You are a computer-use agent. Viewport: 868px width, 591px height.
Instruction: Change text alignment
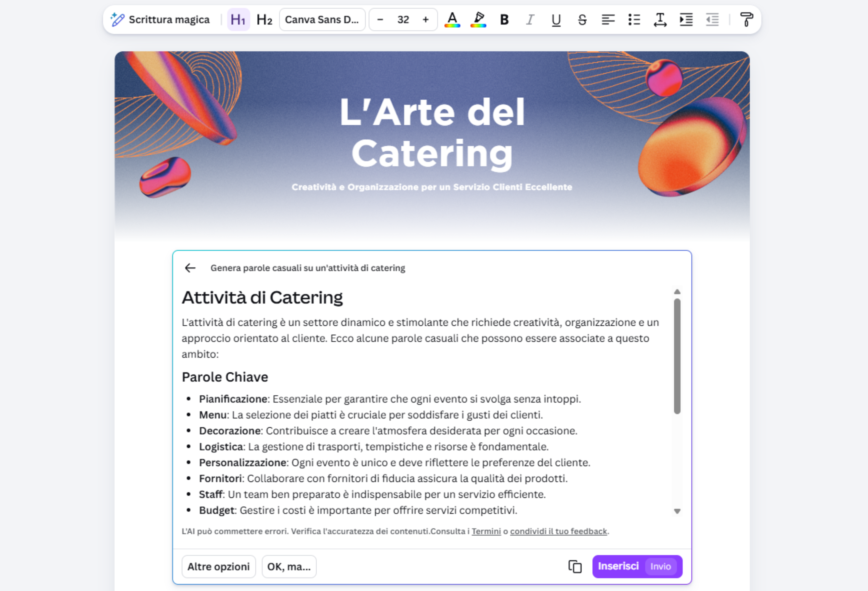pos(608,19)
